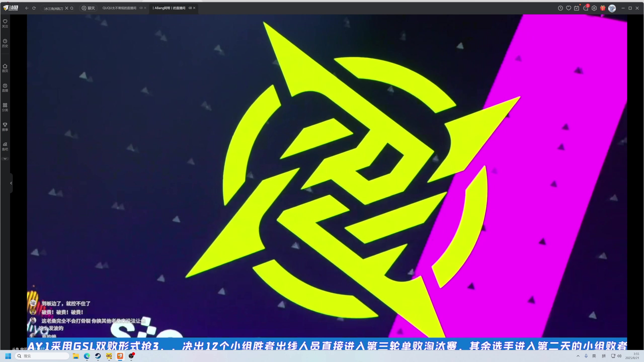Open the clock showing 3:55 2025/8/21

(x=632, y=356)
